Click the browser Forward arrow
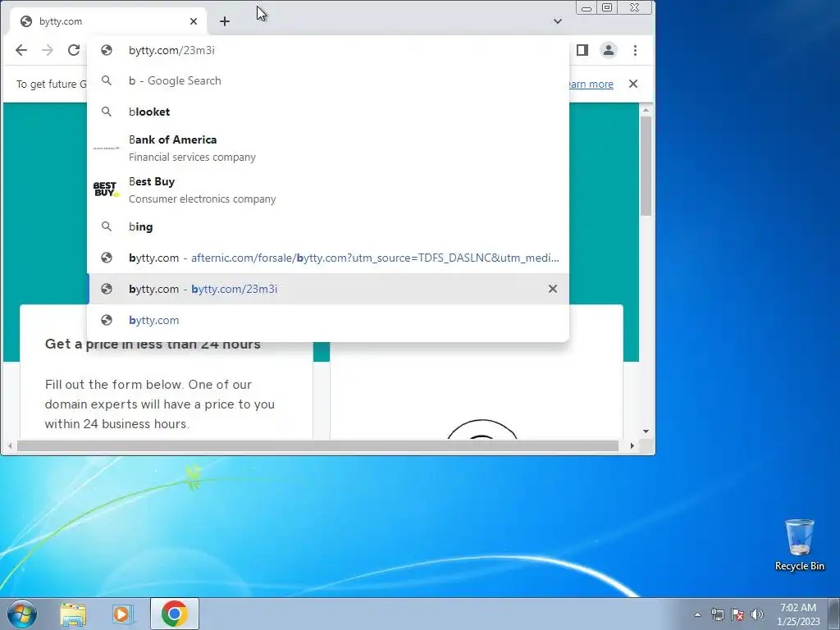The image size is (840, 630). pos(47,50)
